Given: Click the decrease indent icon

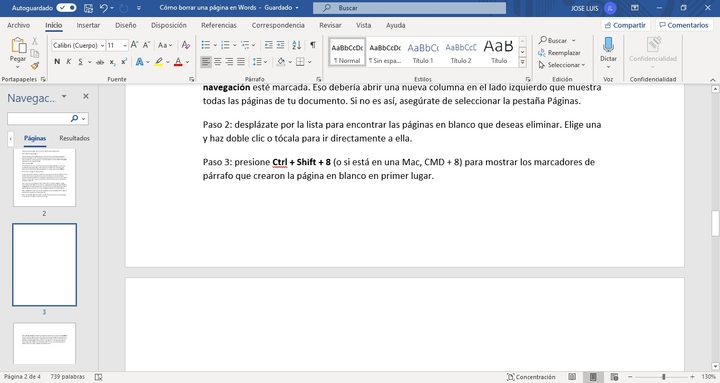Looking at the screenshot, I should pyautogui.click(x=269, y=45).
